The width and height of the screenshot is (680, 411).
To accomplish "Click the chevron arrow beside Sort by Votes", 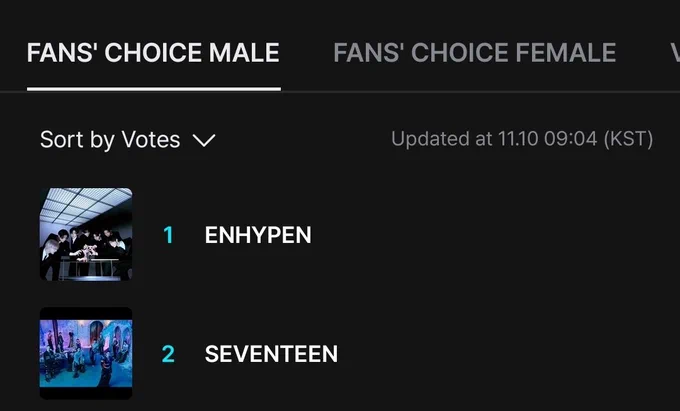I will coord(204,141).
